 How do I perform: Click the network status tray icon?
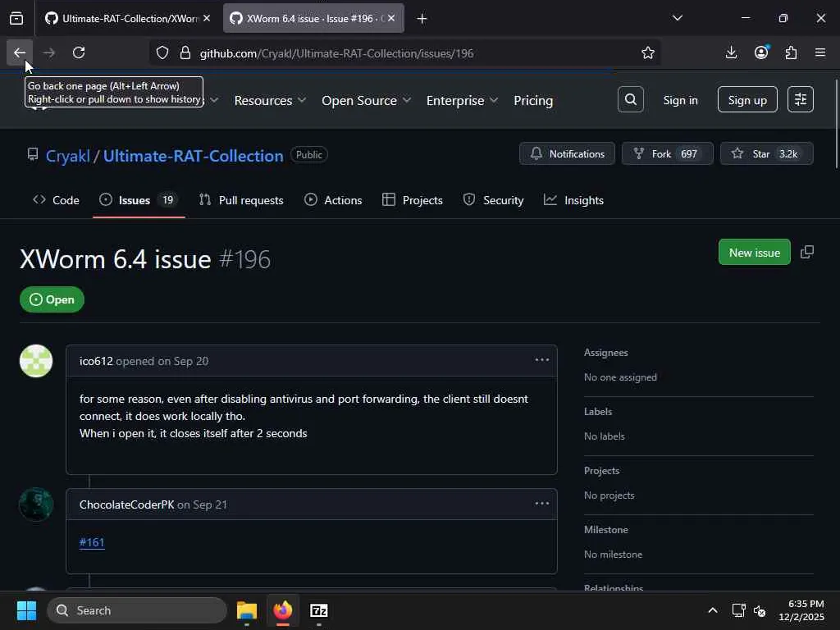click(x=739, y=610)
